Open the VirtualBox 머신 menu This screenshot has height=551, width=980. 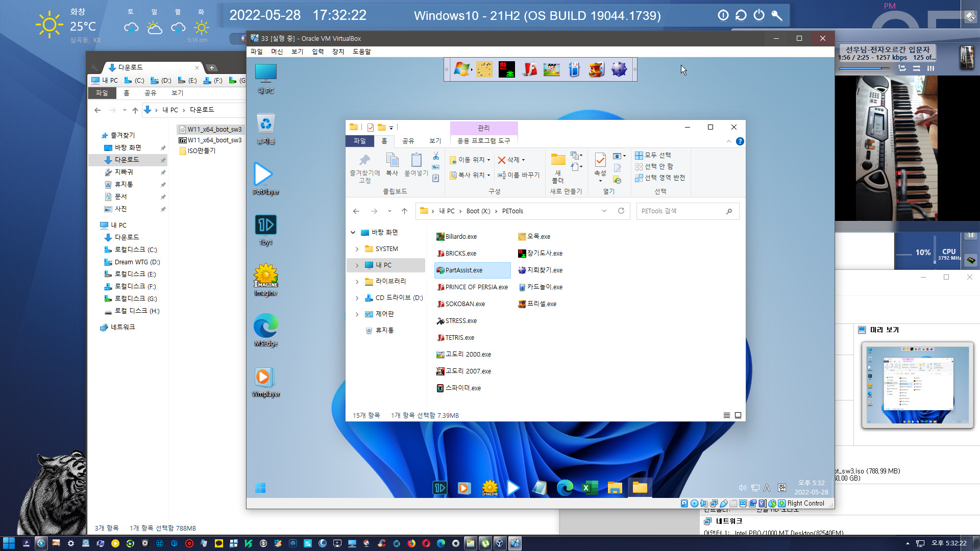277,52
